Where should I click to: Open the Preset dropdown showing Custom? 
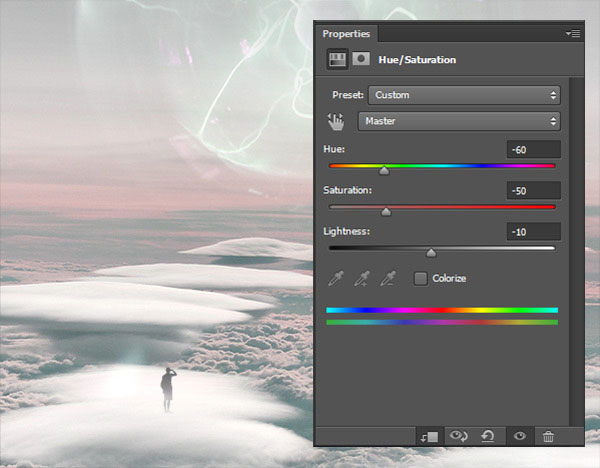pos(463,95)
